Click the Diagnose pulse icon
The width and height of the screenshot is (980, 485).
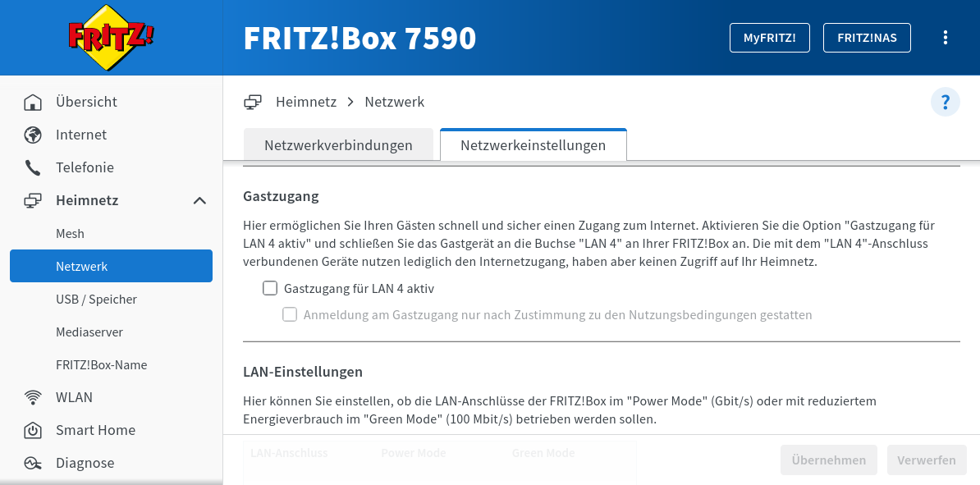tap(33, 463)
